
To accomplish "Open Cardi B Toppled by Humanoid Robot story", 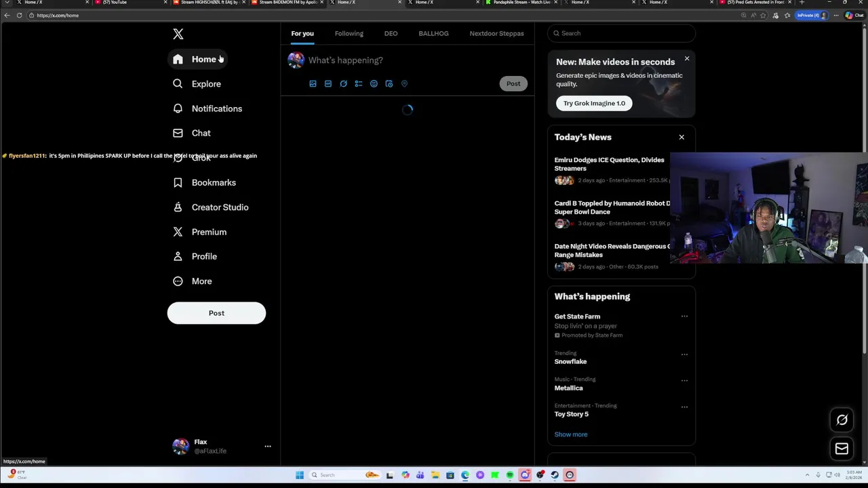I will (x=612, y=207).
